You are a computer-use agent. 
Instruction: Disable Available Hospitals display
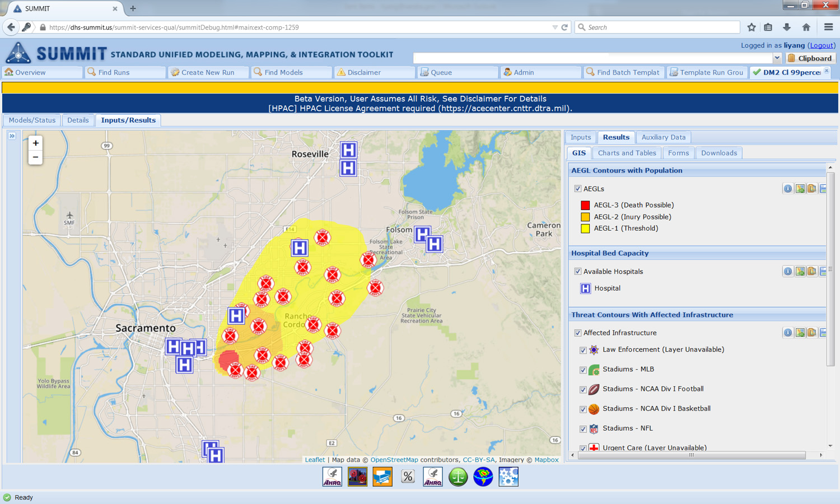tap(578, 272)
